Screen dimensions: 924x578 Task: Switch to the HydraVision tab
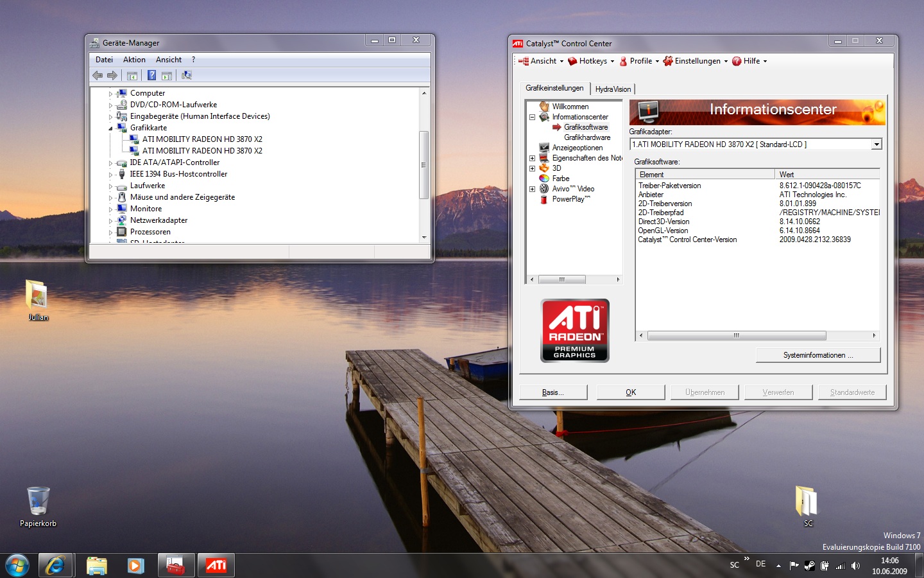tap(613, 89)
